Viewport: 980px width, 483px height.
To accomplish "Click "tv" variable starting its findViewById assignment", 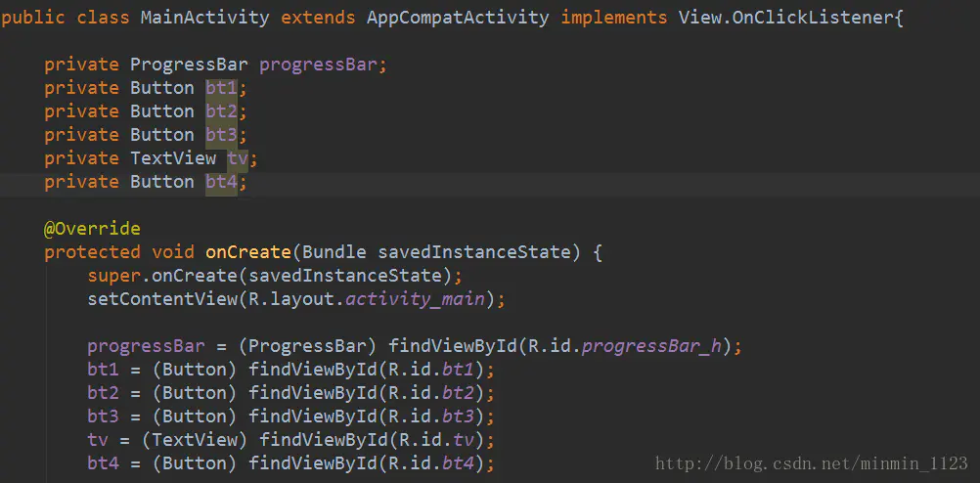I will [x=98, y=441].
